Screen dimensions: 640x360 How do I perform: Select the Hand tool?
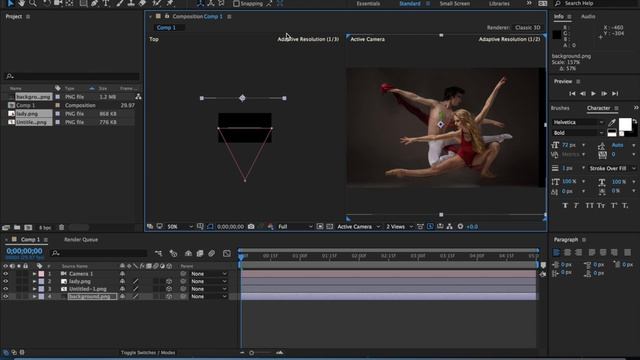21,3
